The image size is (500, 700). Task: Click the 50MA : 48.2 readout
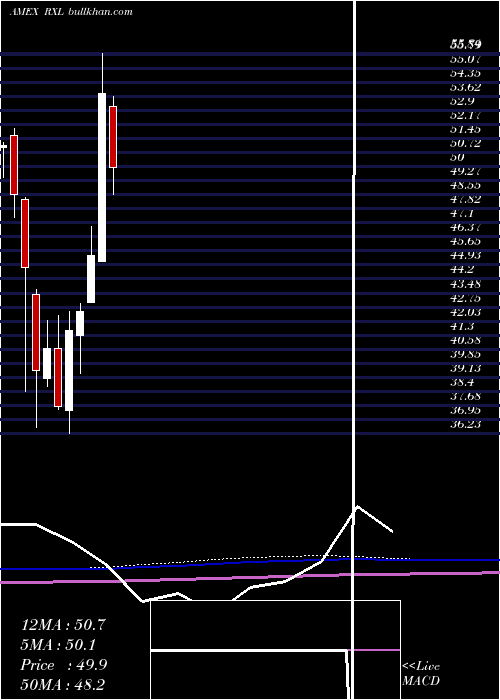(63, 684)
